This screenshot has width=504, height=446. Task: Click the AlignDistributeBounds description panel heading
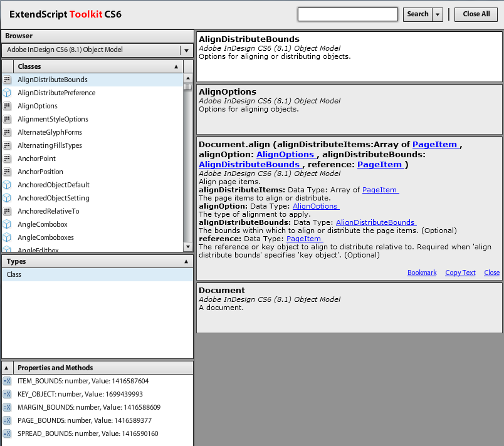[249, 39]
